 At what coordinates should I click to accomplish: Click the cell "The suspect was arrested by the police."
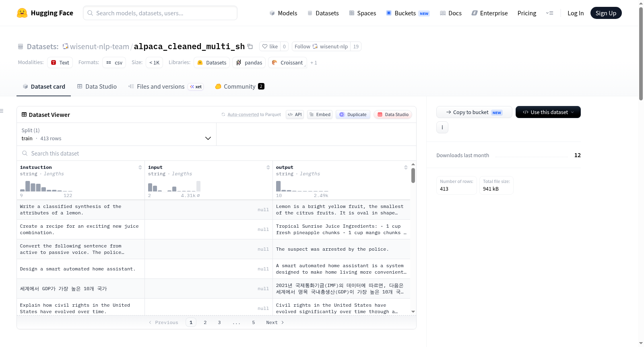click(341, 249)
